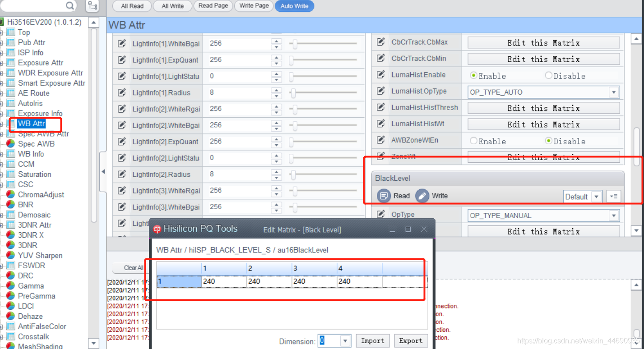Click the magnifier icon in the search box
The height and width of the screenshot is (349, 644).
point(70,5)
